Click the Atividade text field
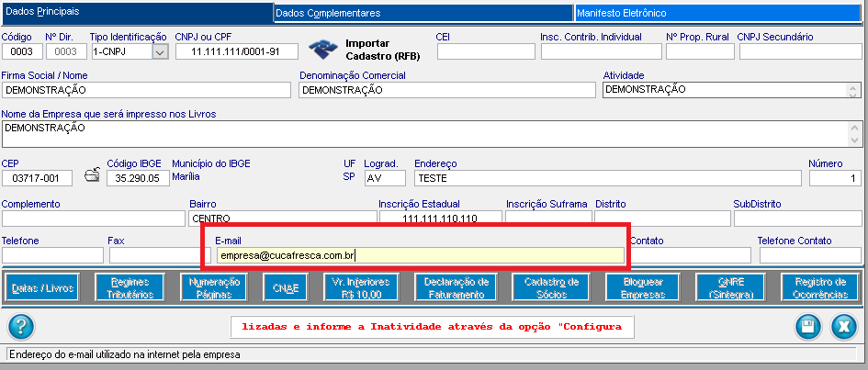The width and height of the screenshot is (868, 370). [724, 90]
